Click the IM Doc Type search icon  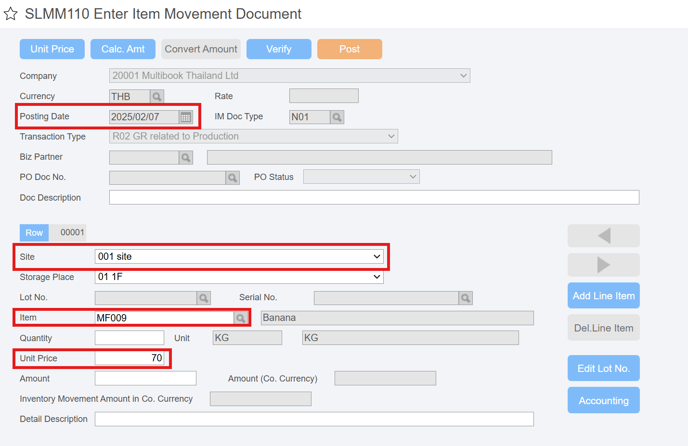[x=337, y=117]
